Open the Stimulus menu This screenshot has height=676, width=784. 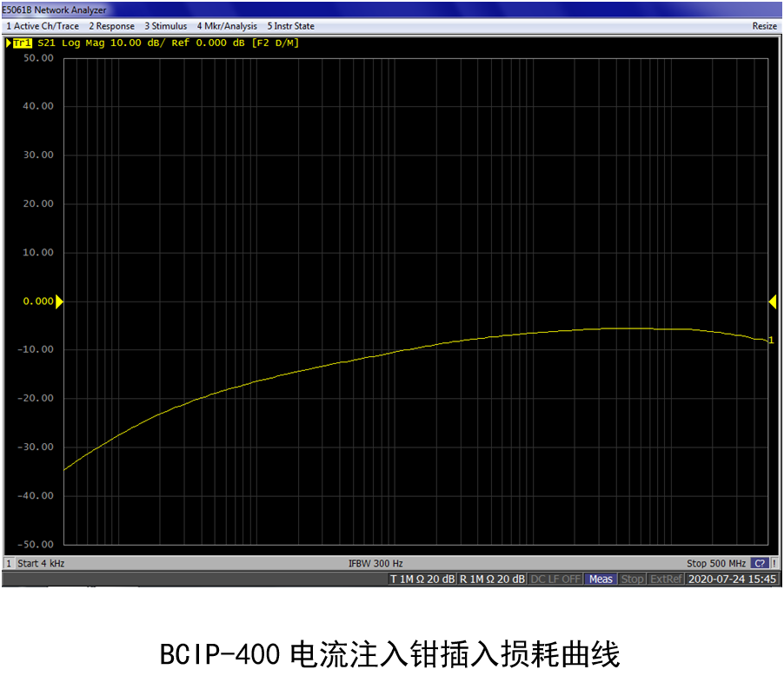165,26
